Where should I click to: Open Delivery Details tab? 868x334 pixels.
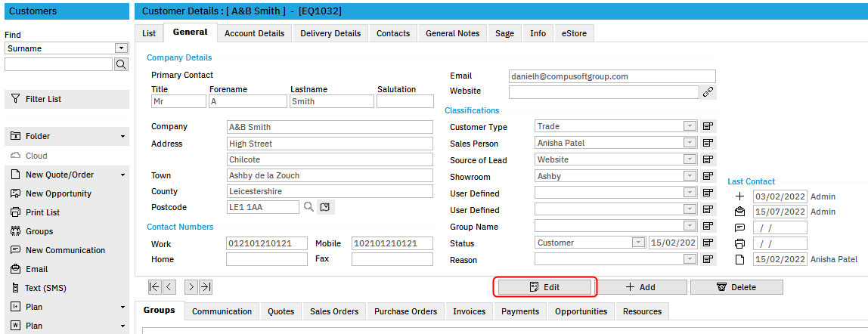tap(330, 33)
